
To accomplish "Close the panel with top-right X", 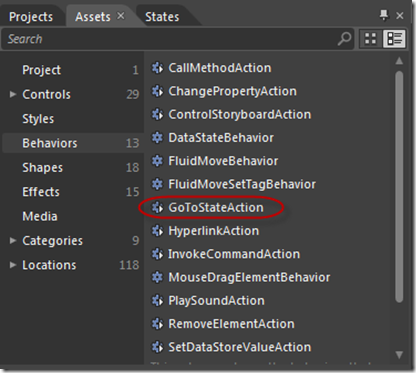I will point(400,16).
